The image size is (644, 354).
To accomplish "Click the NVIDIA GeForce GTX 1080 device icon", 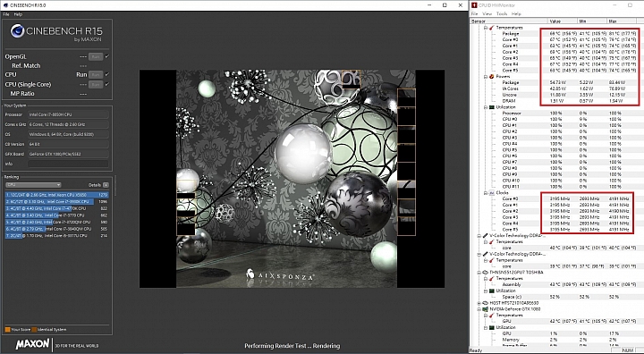I will pos(485,308).
